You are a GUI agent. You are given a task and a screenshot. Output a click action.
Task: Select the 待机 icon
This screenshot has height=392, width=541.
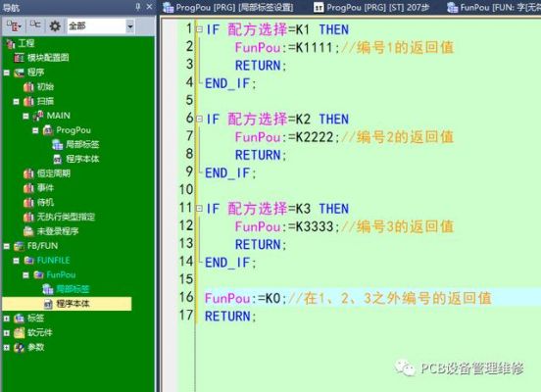[28, 203]
